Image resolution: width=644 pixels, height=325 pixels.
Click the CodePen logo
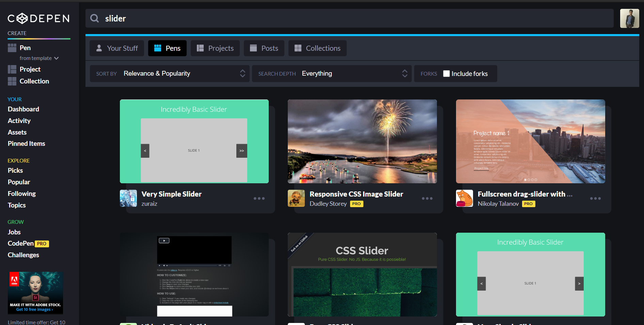(x=38, y=18)
